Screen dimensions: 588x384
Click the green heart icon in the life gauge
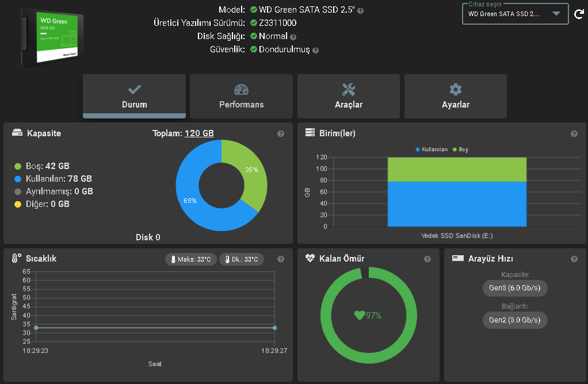tap(359, 316)
